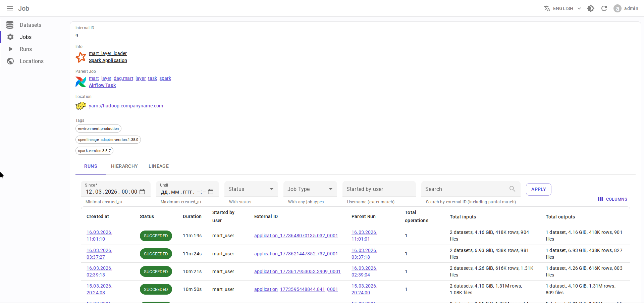The width and height of the screenshot is (644, 303).
Task: Click the Airflow Task link
Action: [x=102, y=85]
